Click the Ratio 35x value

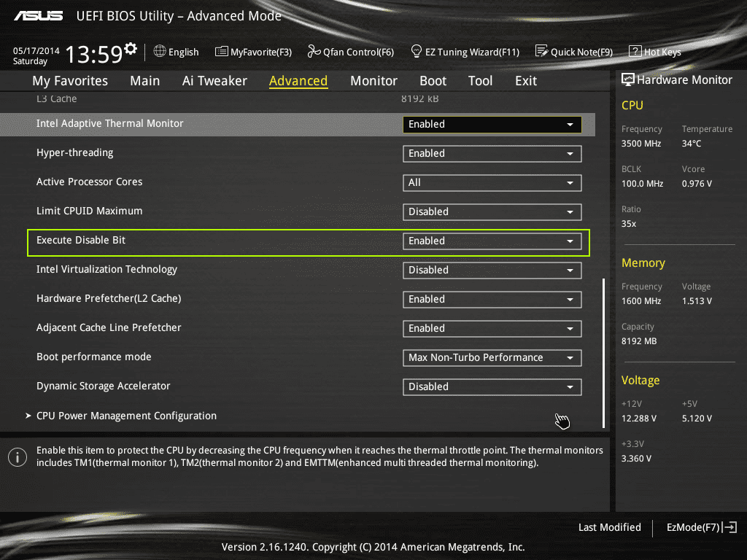(x=629, y=224)
